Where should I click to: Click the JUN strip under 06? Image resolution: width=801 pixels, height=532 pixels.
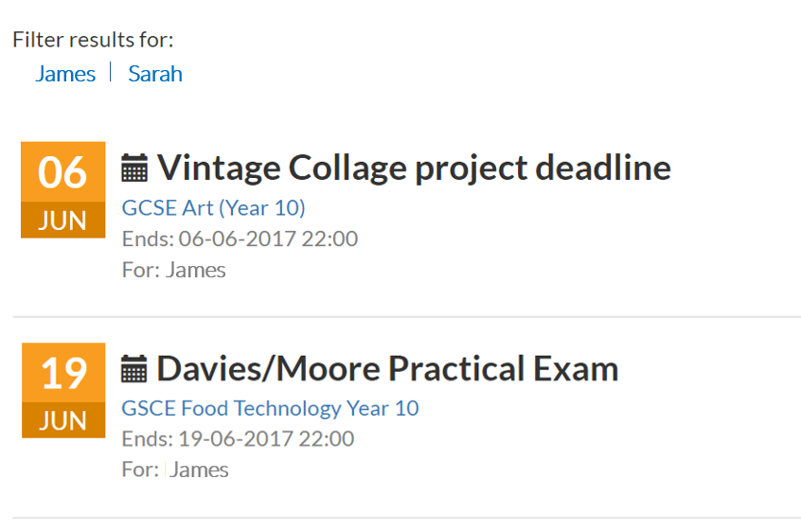63,221
